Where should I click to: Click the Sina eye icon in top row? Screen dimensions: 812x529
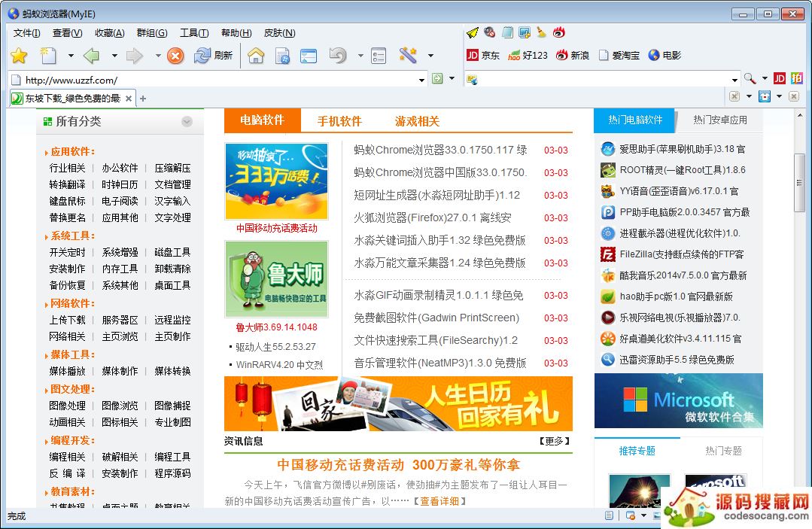[559, 32]
